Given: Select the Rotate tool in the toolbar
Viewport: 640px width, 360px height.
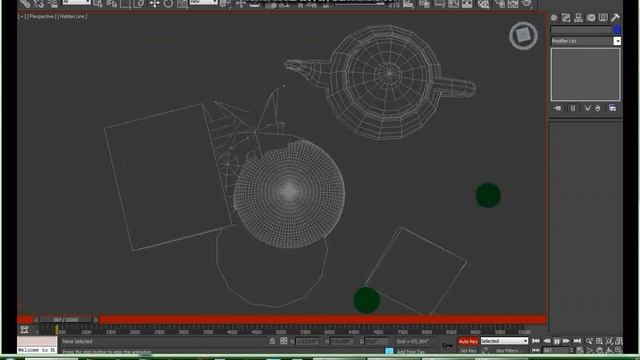Looking at the screenshot, I should point(168,4).
